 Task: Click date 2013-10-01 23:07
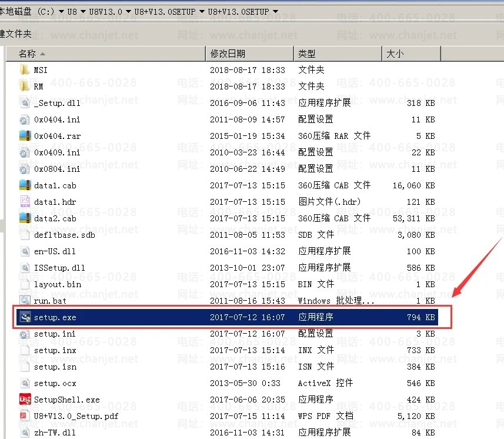tap(247, 268)
